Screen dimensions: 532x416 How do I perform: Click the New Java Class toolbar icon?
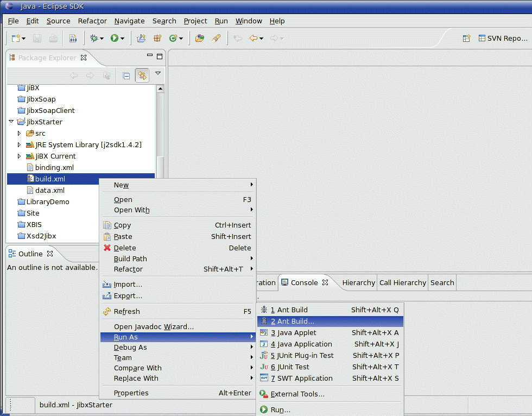[x=173, y=38]
